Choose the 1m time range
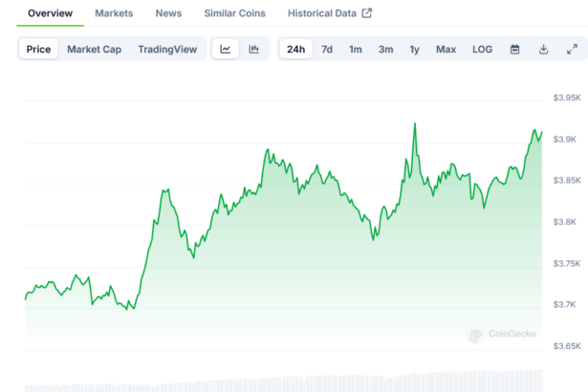 click(x=356, y=49)
